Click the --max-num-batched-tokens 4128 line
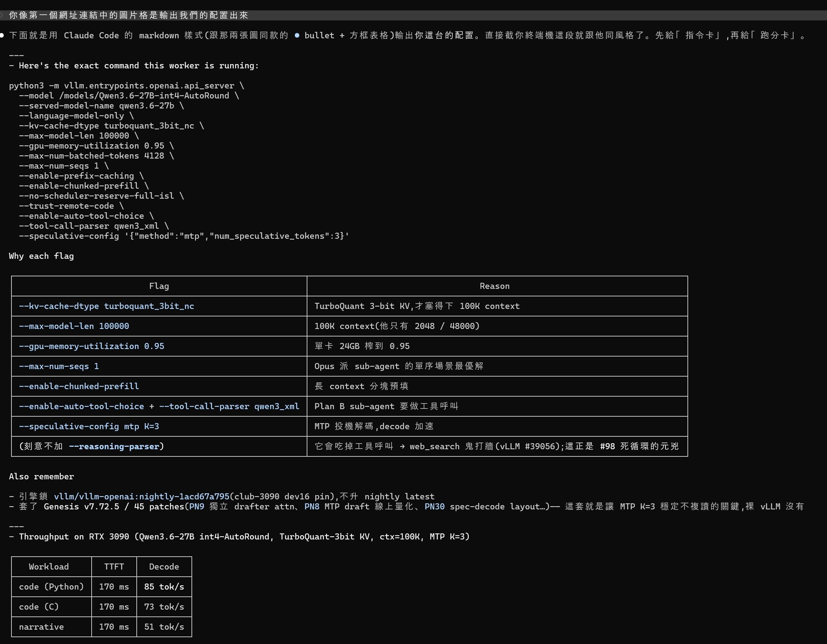This screenshot has width=827, height=644. click(97, 156)
